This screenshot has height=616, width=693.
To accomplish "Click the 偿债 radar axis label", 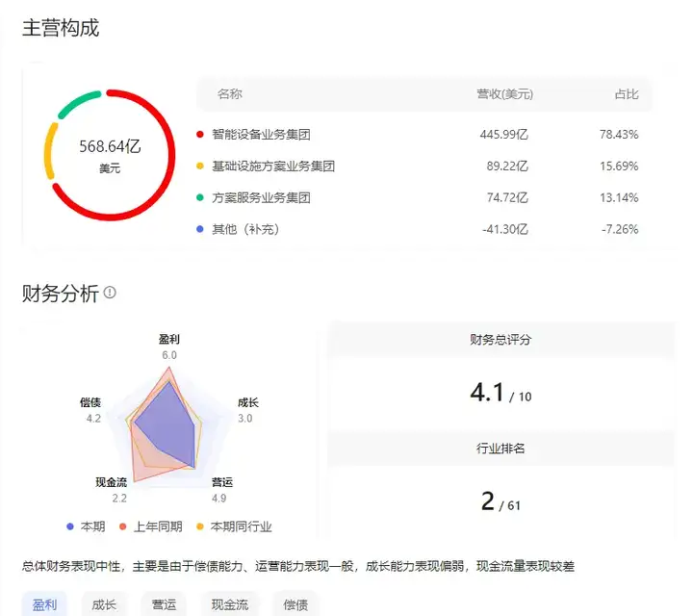I will 90,402.
